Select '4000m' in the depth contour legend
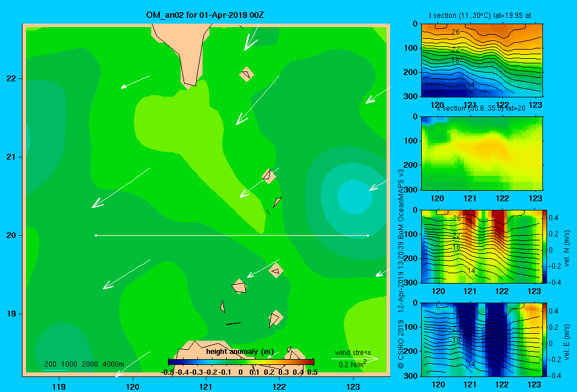577x392 pixels. (113, 364)
